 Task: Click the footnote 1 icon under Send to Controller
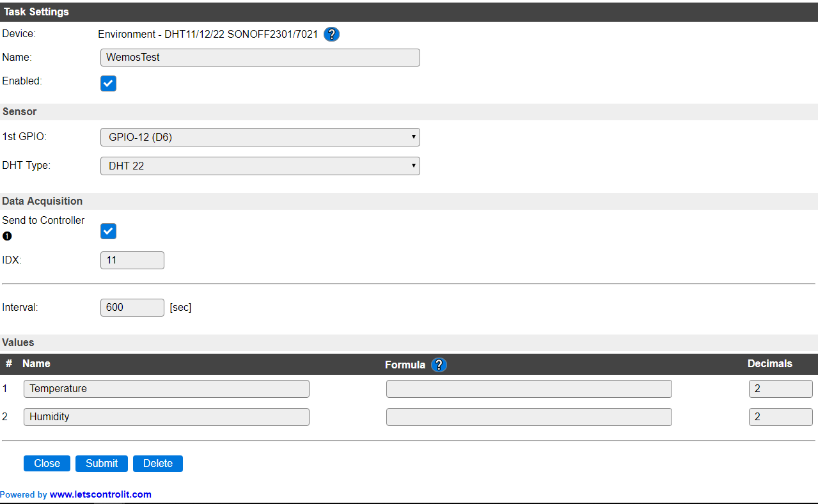pyautogui.click(x=7, y=236)
